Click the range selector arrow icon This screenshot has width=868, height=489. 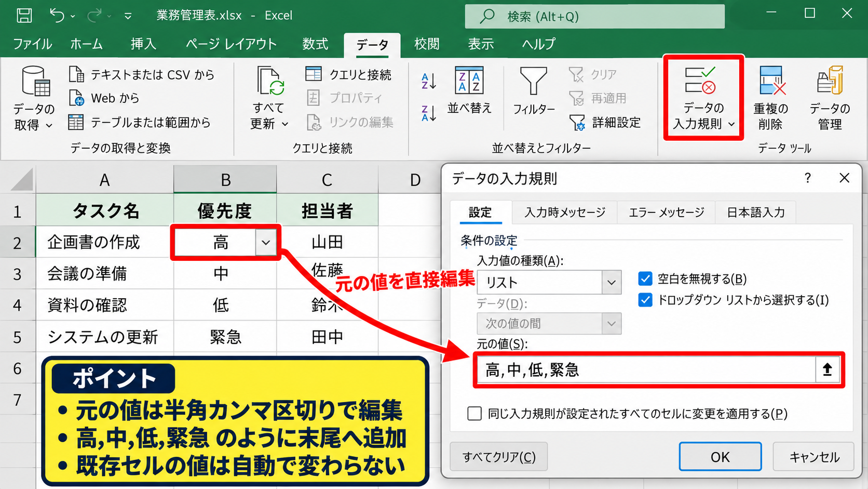(x=828, y=369)
